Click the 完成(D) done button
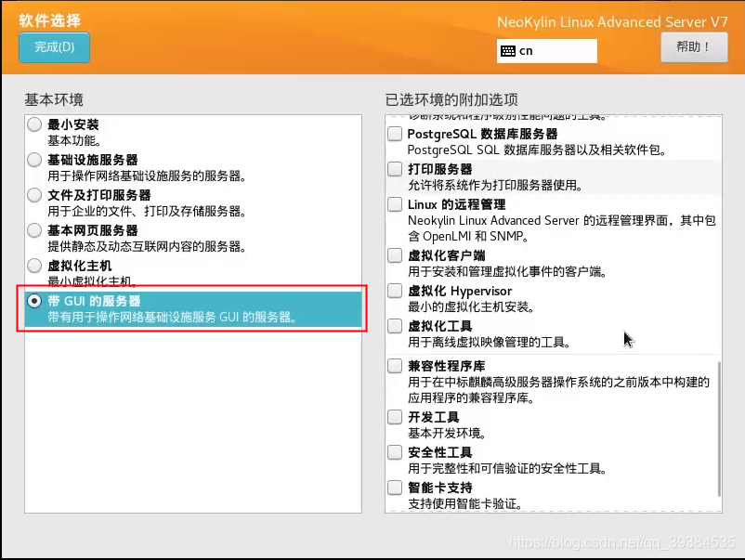 pyautogui.click(x=54, y=47)
